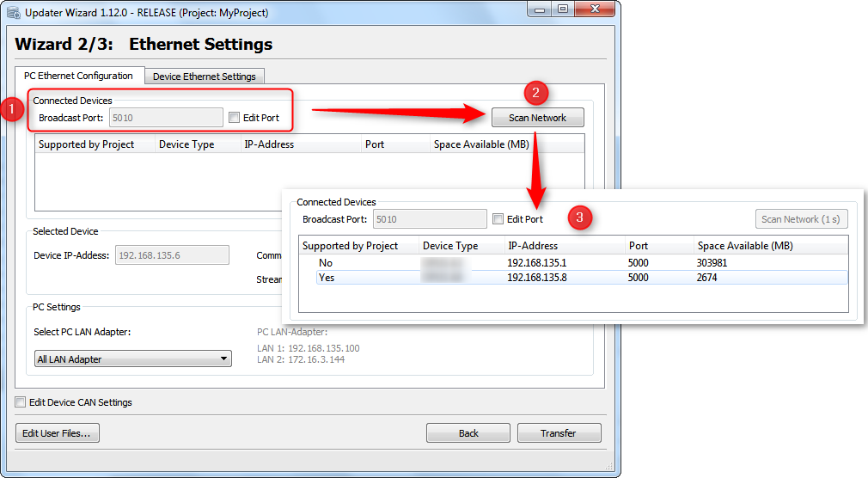The width and height of the screenshot is (868, 478).
Task: Click the Broadcast Port field showing 5010
Action: coord(166,118)
